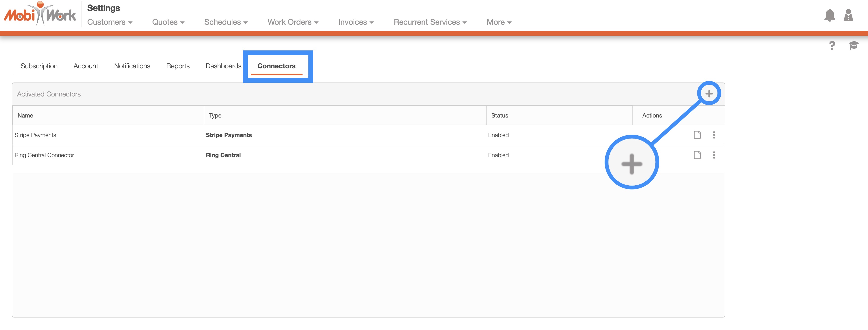
Task: Switch to the Notifications tab
Action: click(132, 66)
